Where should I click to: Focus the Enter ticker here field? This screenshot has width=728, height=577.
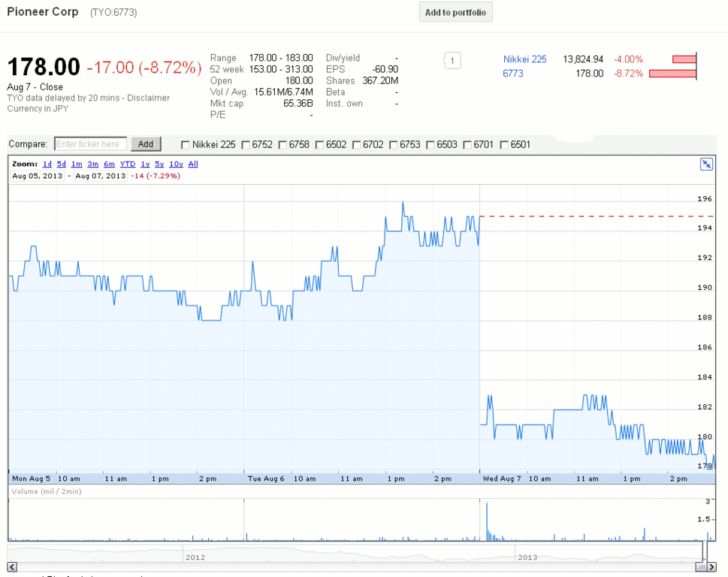(91, 144)
